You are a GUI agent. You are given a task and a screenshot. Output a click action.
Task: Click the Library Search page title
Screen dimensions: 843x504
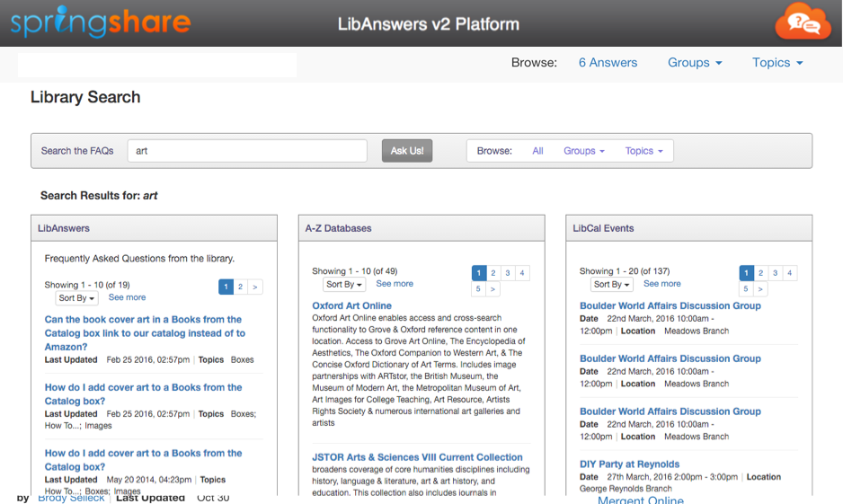coord(85,97)
